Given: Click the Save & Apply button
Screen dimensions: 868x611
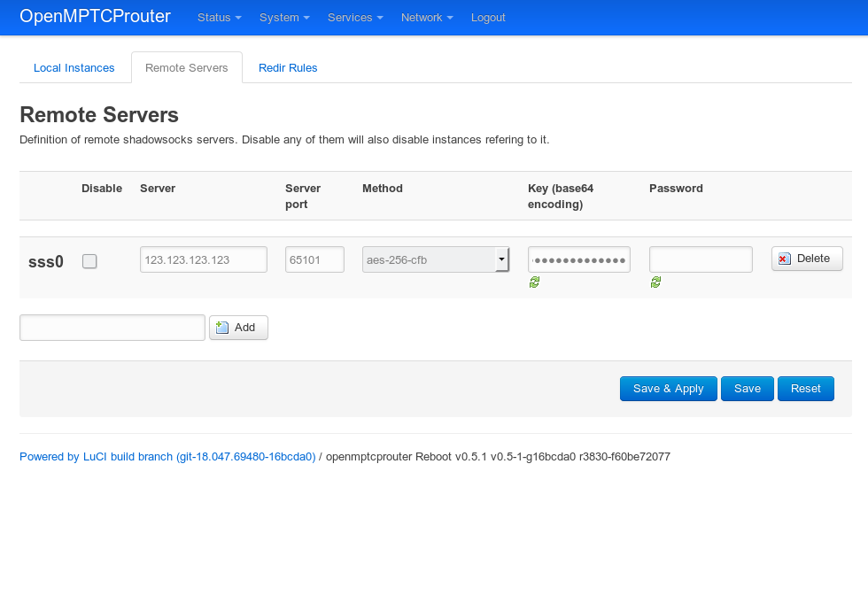Looking at the screenshot, I should coord(668,388).
